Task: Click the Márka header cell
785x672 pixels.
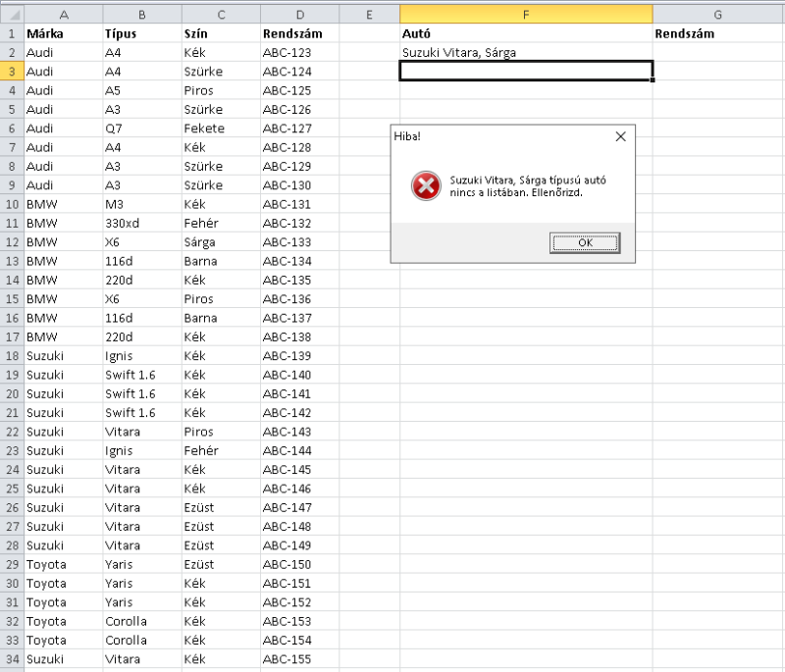Action: 64,33
